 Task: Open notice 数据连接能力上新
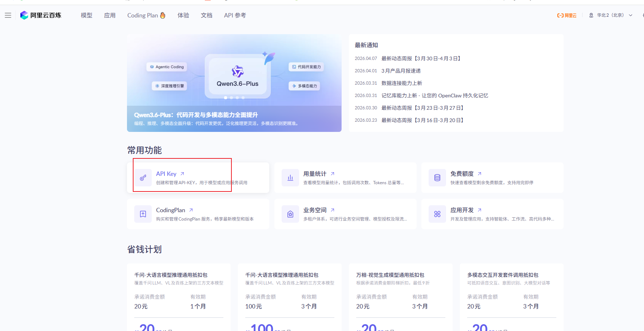(402, 83)
